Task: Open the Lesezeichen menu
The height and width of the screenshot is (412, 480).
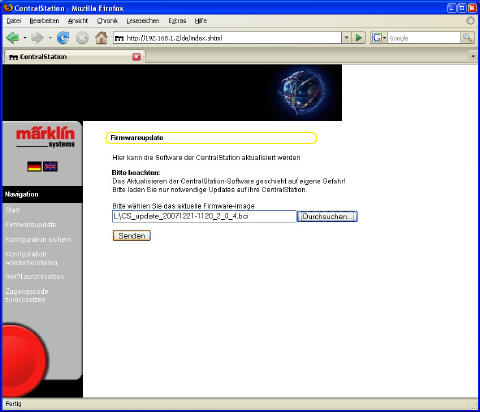Action: (x=143, y=21)
